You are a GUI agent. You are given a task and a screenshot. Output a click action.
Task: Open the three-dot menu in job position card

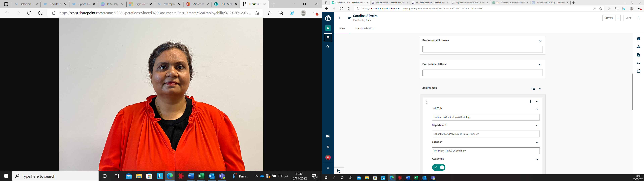coord(530,102)
